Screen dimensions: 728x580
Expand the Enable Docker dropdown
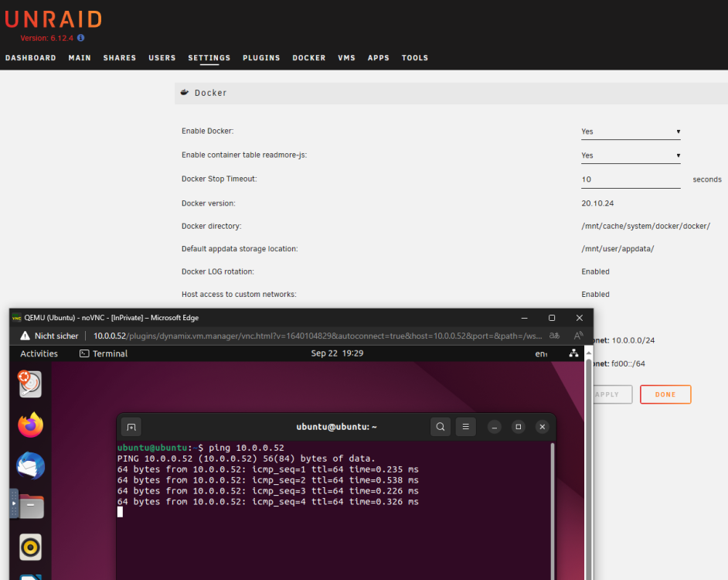click(631, 131)
